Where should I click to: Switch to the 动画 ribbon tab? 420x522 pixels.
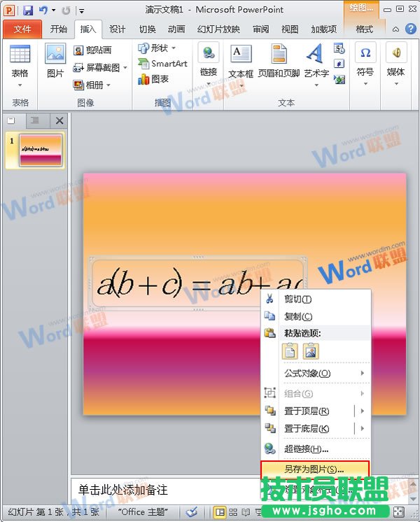coord(176,29)
